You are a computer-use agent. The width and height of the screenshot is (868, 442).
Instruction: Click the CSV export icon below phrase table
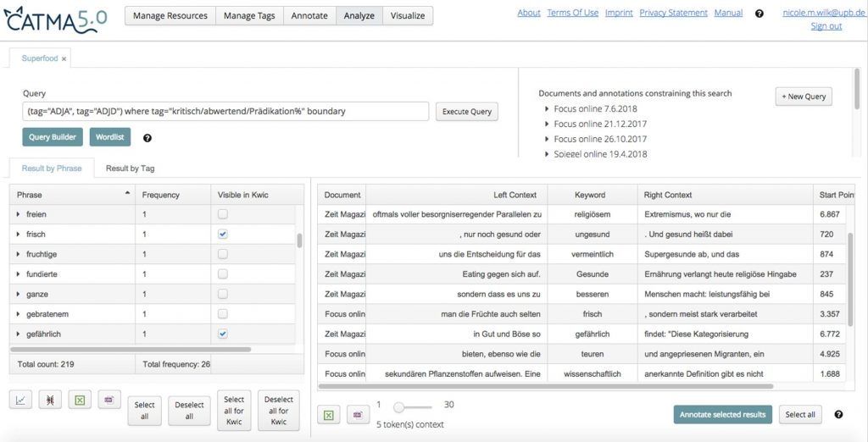click(x=109, y=400)
